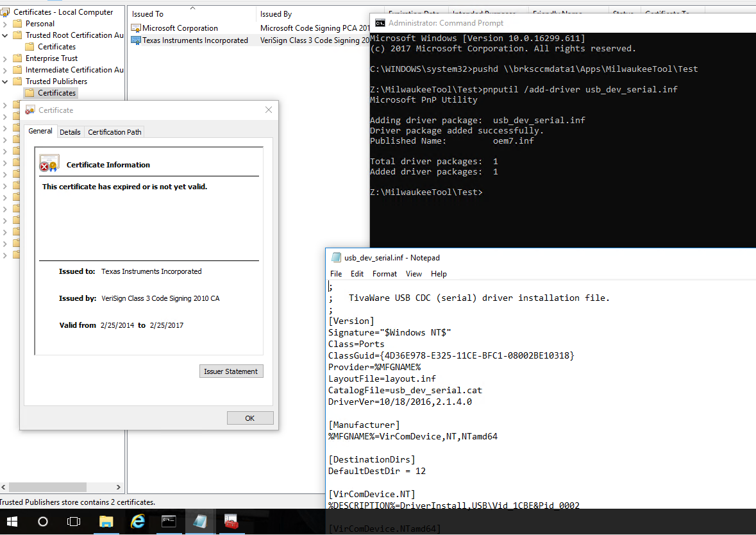The height and width of the screenshot is (535, 756).
Task: Click 'Driver package added successfully' line
Action: pos(457,131)
